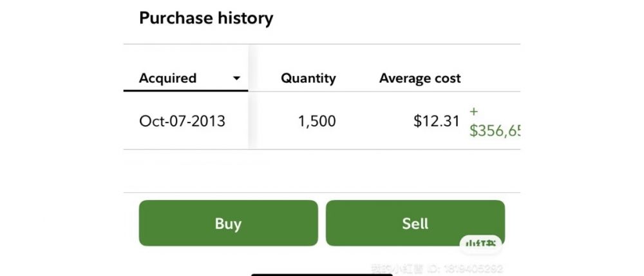Screen dimensions: 644x276
Task: Click the Oct-07-2013 acquired date
Action: pyautogui.click(x=182, y=121)
